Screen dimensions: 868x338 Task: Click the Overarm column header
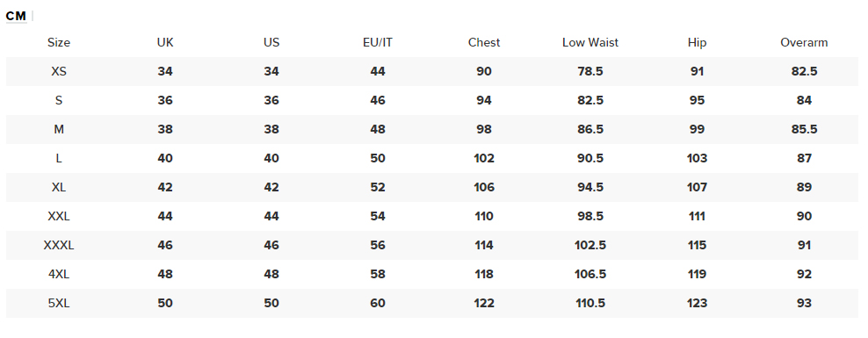[804, 43]
